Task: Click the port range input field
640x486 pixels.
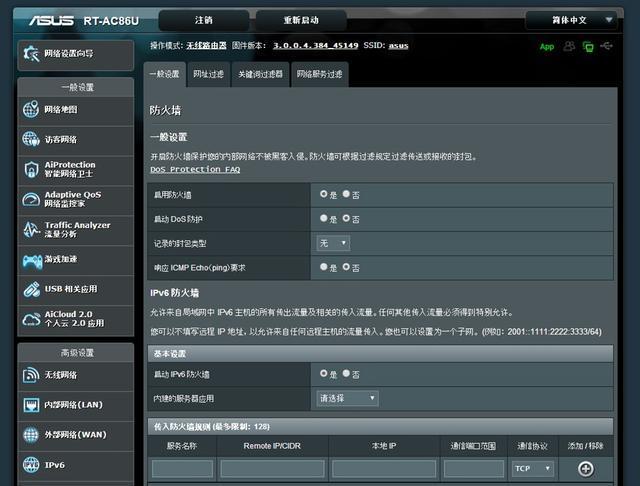Action: click(473, 468)
